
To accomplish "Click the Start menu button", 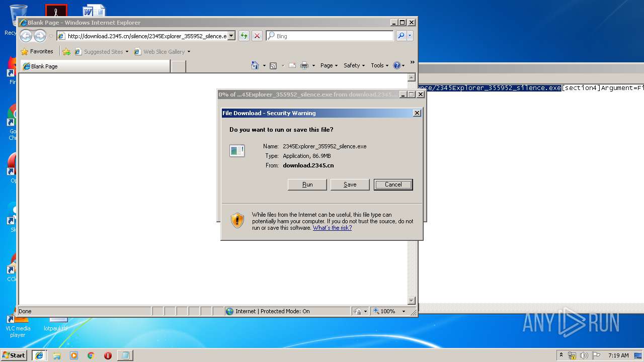I will click(14, 355).
